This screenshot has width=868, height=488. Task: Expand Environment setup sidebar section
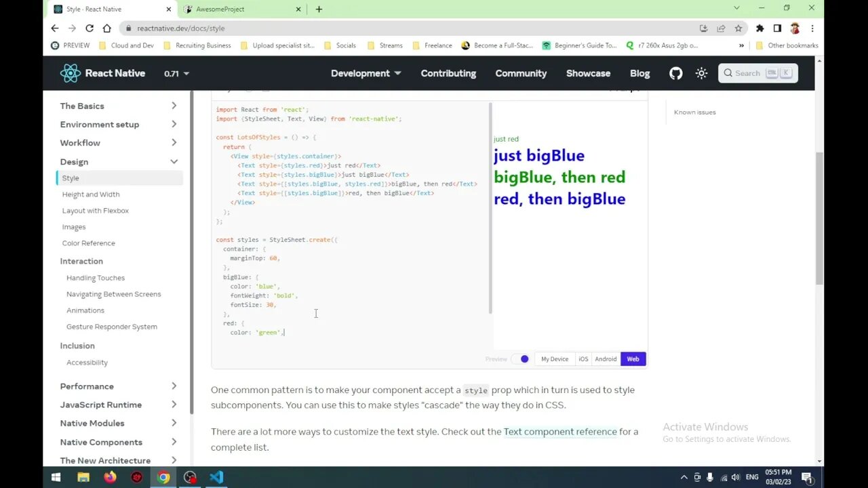click(x=119, y=124)
